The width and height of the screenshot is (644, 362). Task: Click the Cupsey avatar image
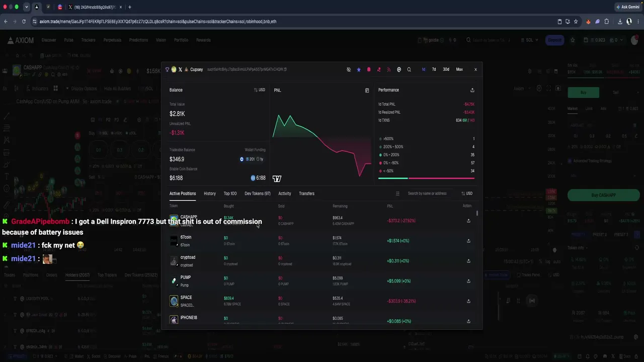(x=174, y=69)
